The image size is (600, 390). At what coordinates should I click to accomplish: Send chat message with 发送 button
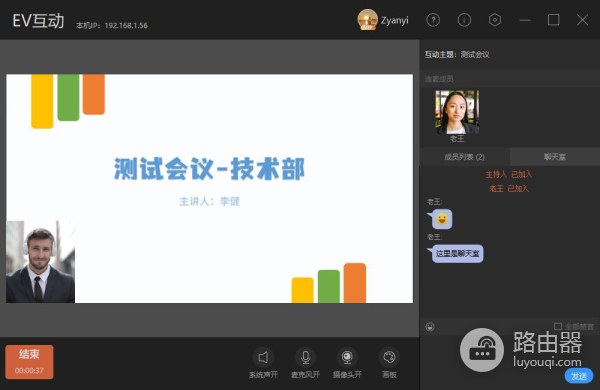[579, 376]
